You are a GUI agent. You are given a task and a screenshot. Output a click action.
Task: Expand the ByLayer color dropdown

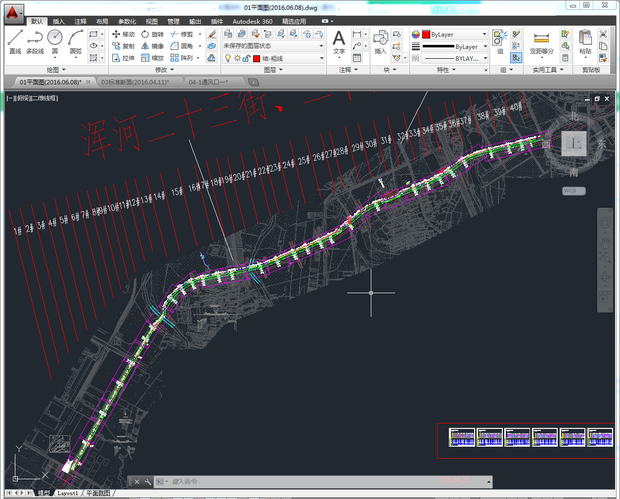(x=460, y=34)
